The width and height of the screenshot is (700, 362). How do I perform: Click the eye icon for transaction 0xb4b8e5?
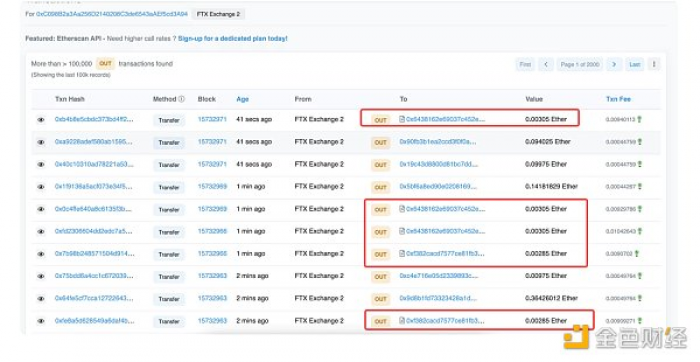(x=41, y=120)
